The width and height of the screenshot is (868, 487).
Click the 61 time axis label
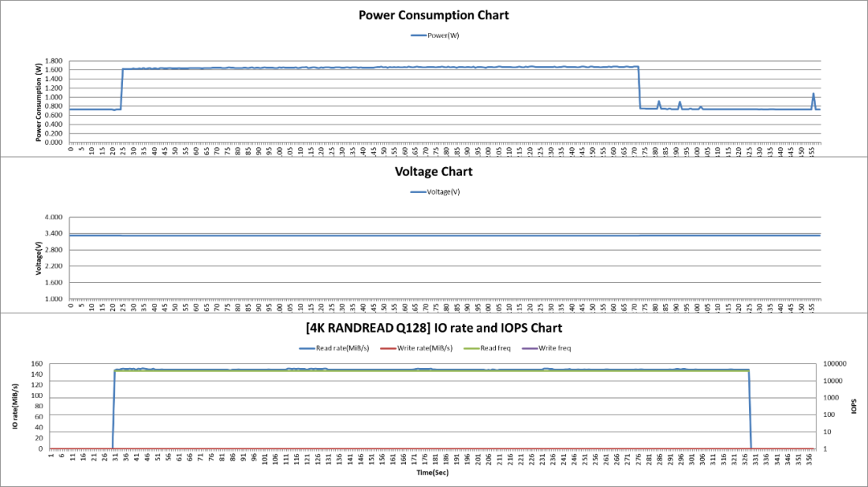178,458
